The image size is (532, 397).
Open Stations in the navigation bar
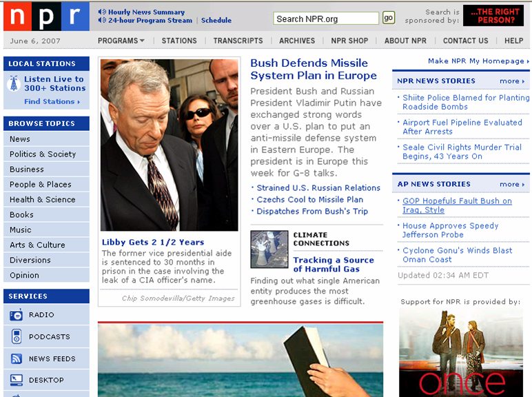pyautogui.click(x=179, y=41)
